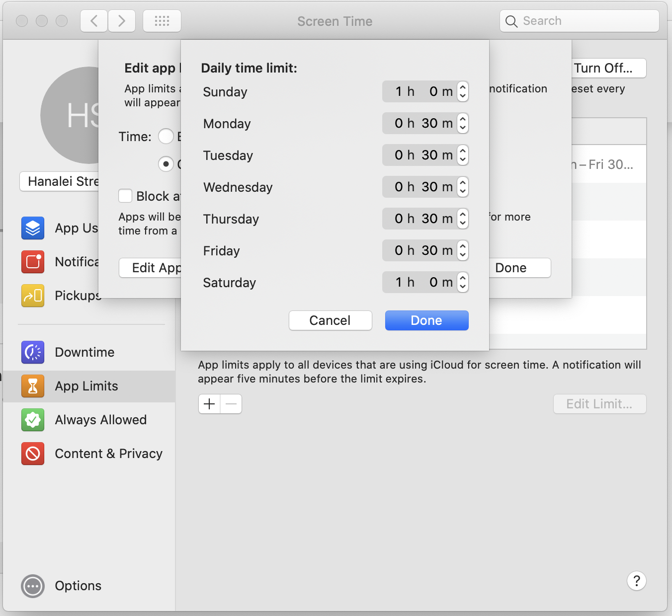
Task: Click the Thursday time stepper arrows
Action: (x=463, y=219)
